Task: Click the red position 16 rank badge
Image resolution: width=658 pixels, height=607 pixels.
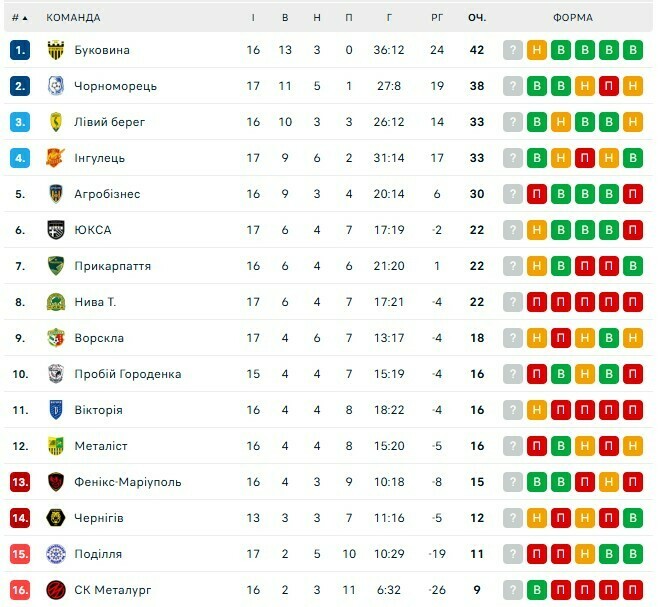Action: [x=21, y=590]
